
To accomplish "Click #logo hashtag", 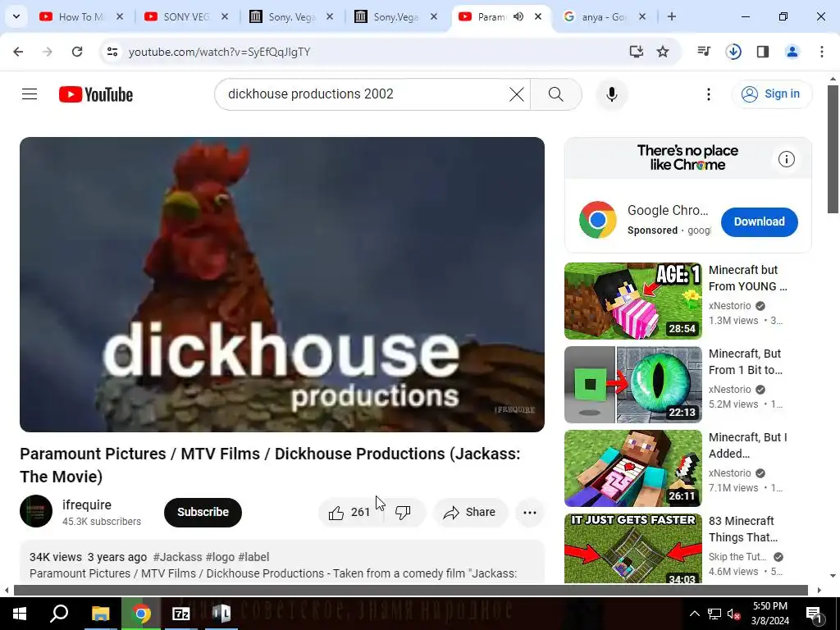I will 220,557.
